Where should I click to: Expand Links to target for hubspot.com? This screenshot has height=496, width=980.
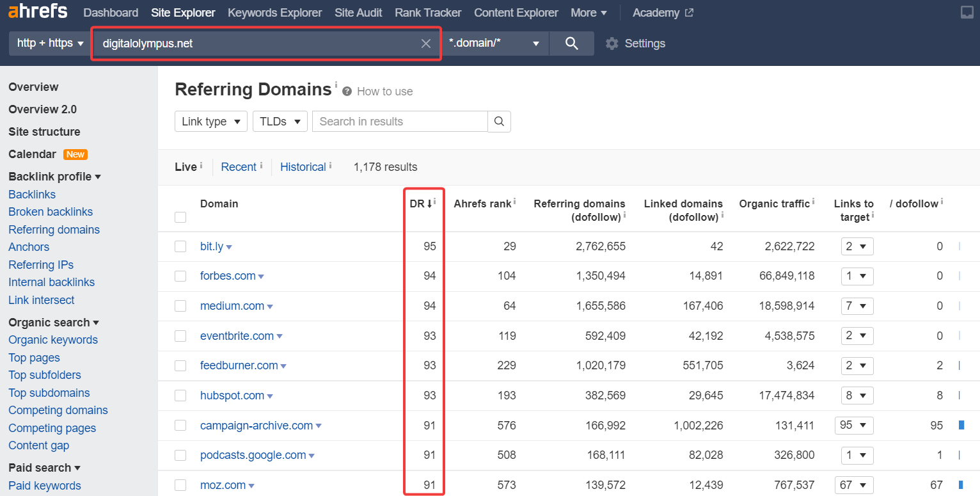tap(857, 396)
